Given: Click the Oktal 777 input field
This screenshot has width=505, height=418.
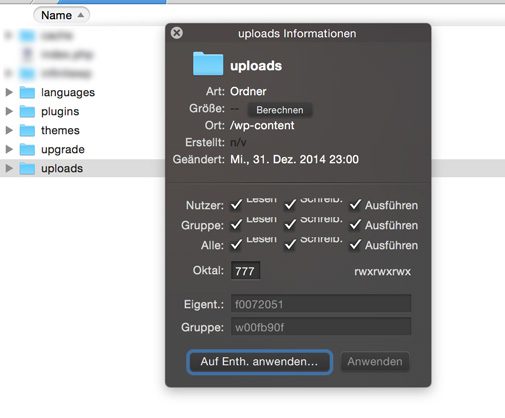Looking at the screenshot, I should point(245,271).
